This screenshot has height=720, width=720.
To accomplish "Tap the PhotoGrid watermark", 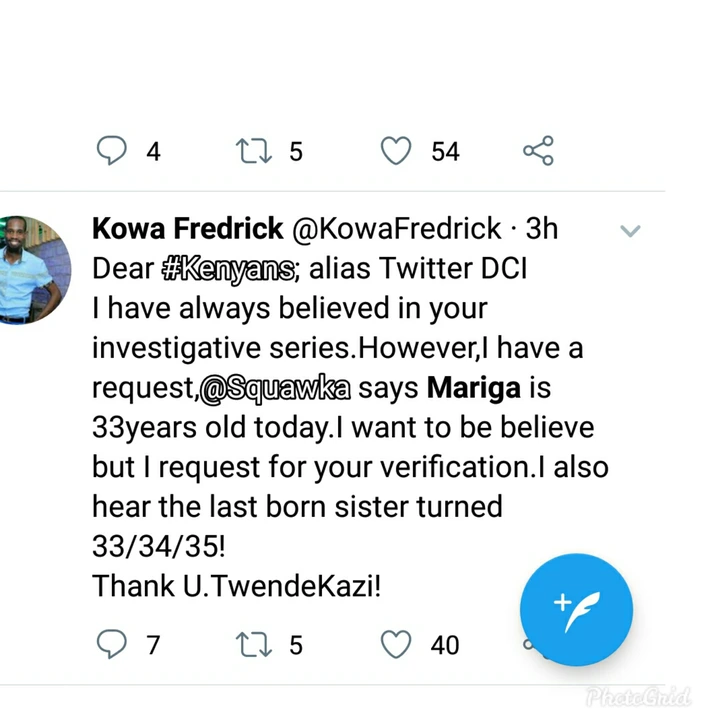I will point(652,696).
